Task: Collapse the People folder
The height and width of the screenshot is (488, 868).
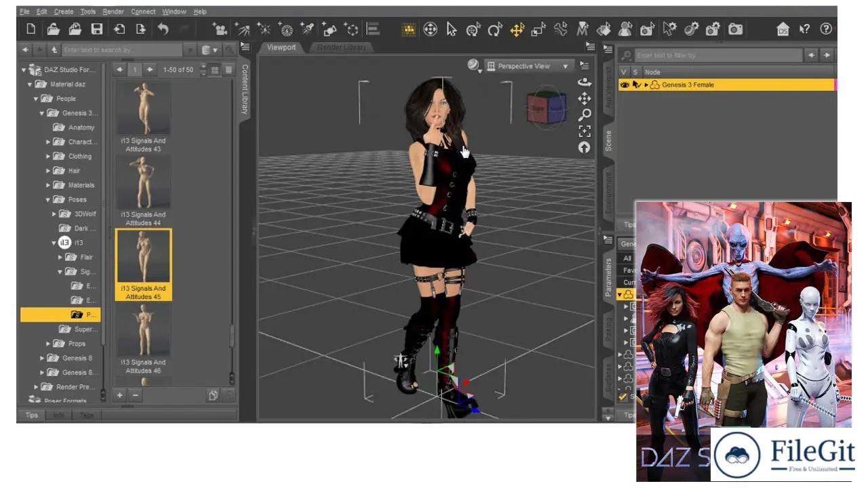Action: (x=36, y=99)
